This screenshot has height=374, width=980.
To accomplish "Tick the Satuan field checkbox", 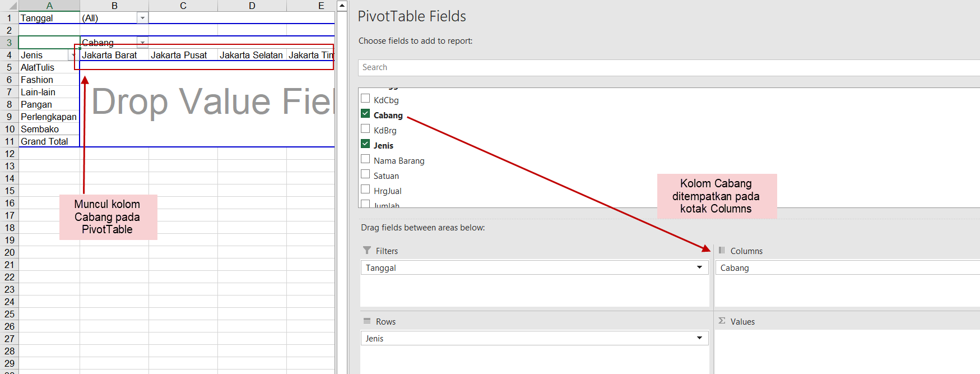I will click(x=365, y=174).
